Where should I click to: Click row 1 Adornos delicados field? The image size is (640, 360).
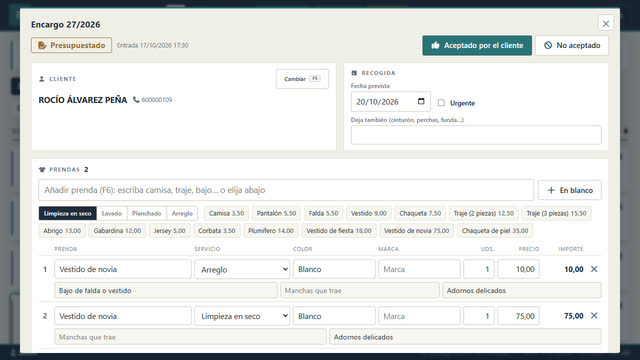pos(522,290)
